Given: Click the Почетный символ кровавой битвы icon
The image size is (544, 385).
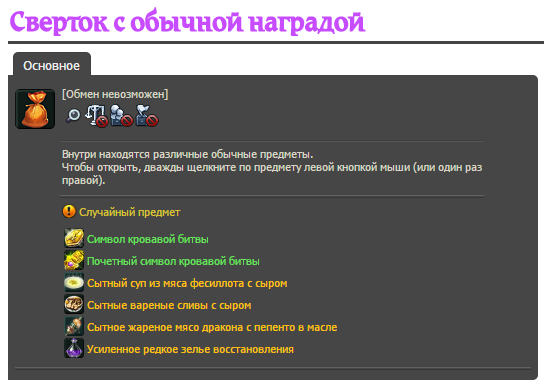Looking at the screenshot, I should point(74,260).
